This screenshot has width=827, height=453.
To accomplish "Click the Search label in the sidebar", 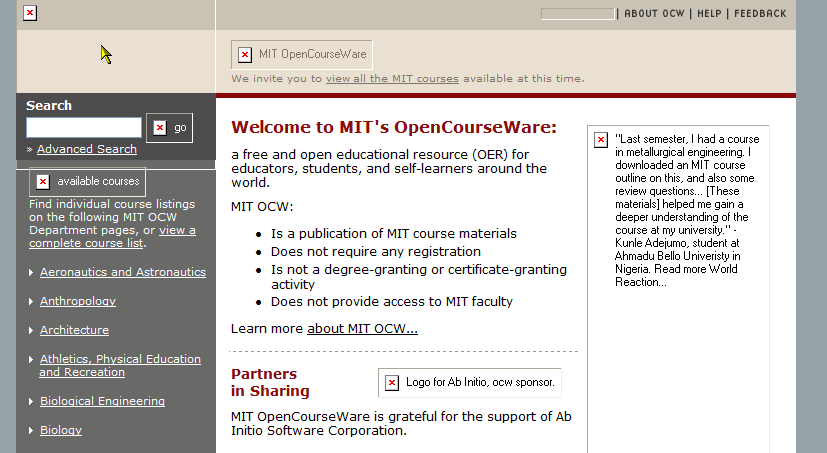I will [49, 105].
